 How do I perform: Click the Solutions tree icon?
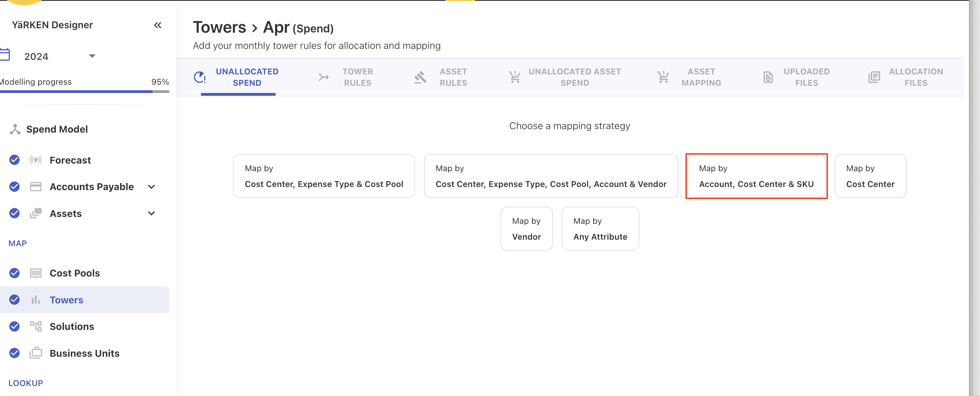coord(36,326)
